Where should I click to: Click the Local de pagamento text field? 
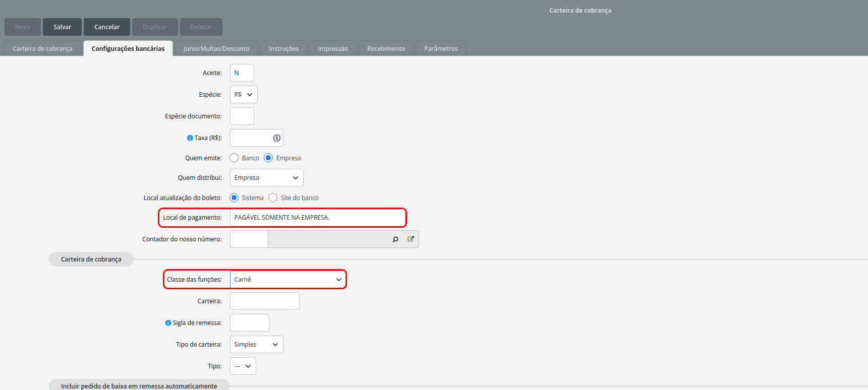(x=318, y=218)
